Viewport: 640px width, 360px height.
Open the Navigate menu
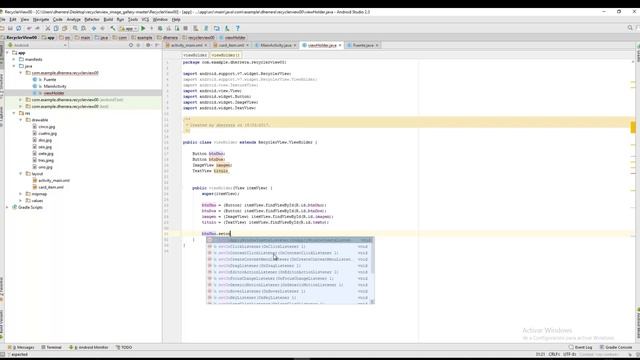41,20
